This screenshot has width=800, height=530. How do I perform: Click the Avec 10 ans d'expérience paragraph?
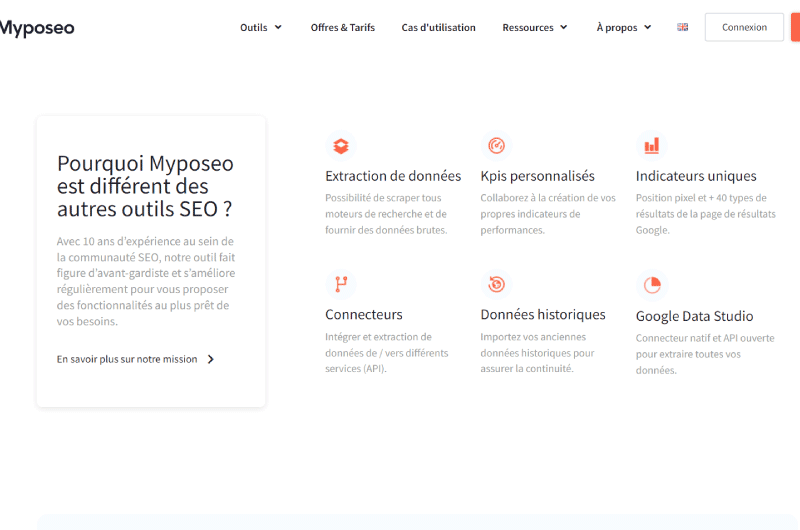[x=146, y=281]
